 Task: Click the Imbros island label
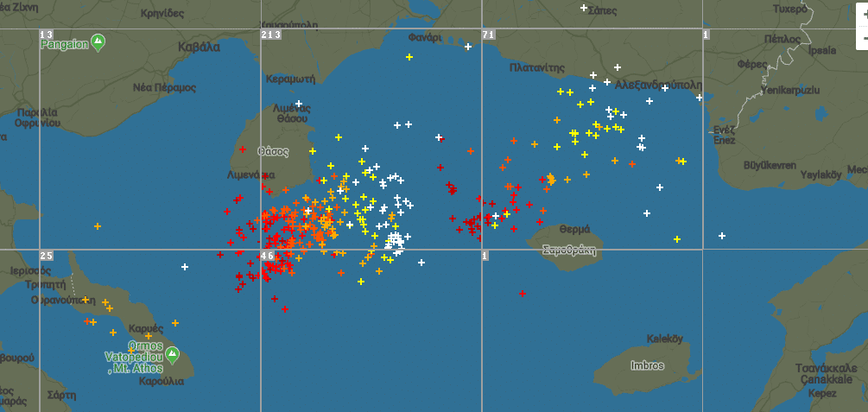tap(647, 365)
